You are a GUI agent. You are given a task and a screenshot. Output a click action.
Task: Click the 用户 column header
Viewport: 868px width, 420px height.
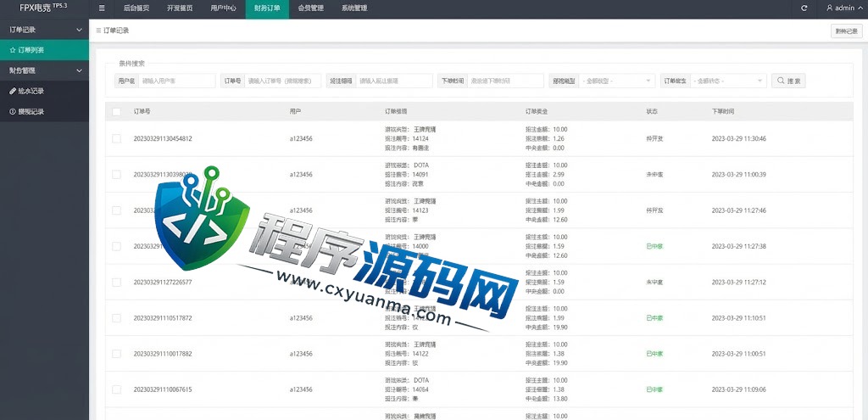coord(295,111)
